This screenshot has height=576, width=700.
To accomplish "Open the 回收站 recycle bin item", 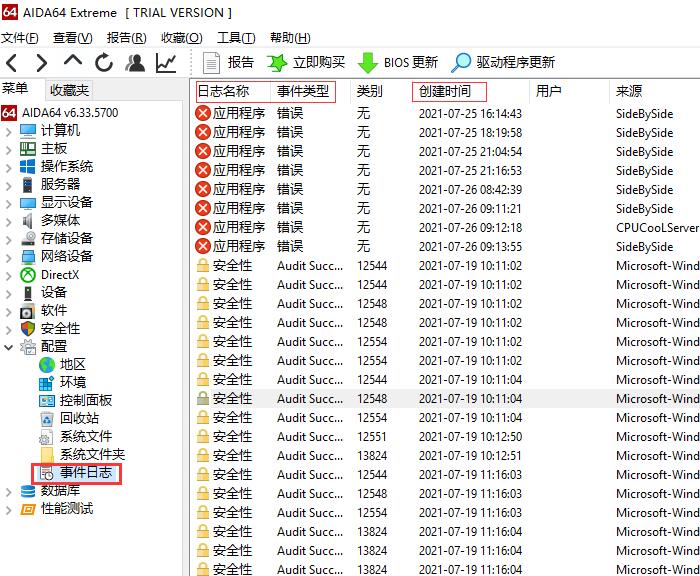I will [x=47, y=419].
